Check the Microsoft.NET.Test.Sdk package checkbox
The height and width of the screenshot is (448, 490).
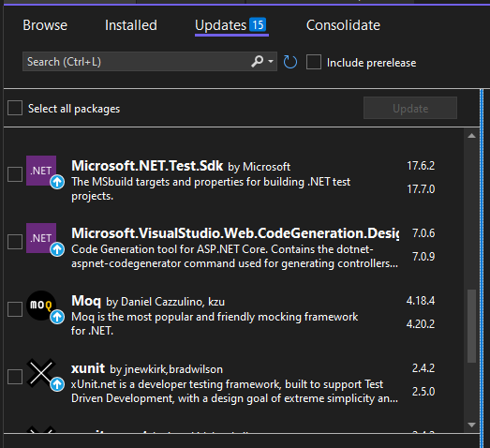point(15,174)
